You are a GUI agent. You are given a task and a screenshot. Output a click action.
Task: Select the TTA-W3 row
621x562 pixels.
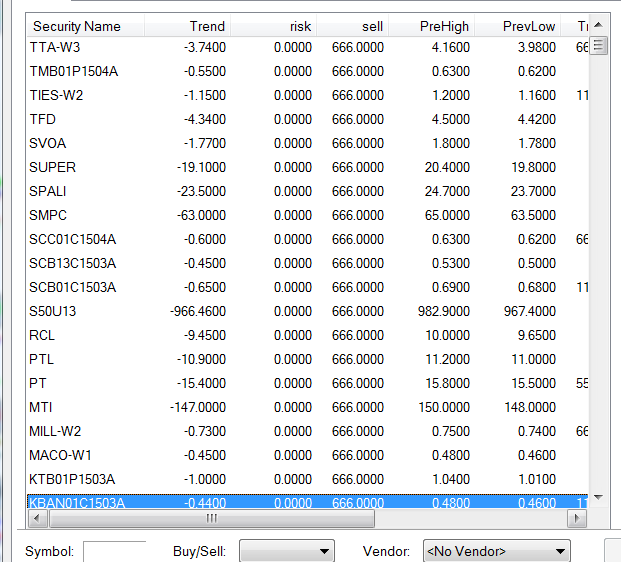pos(307,48)
